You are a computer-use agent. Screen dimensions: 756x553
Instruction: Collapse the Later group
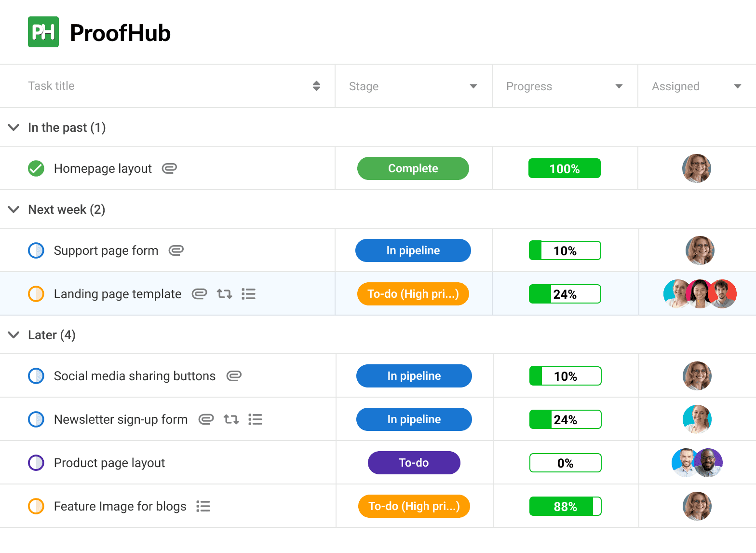[13, 335]
